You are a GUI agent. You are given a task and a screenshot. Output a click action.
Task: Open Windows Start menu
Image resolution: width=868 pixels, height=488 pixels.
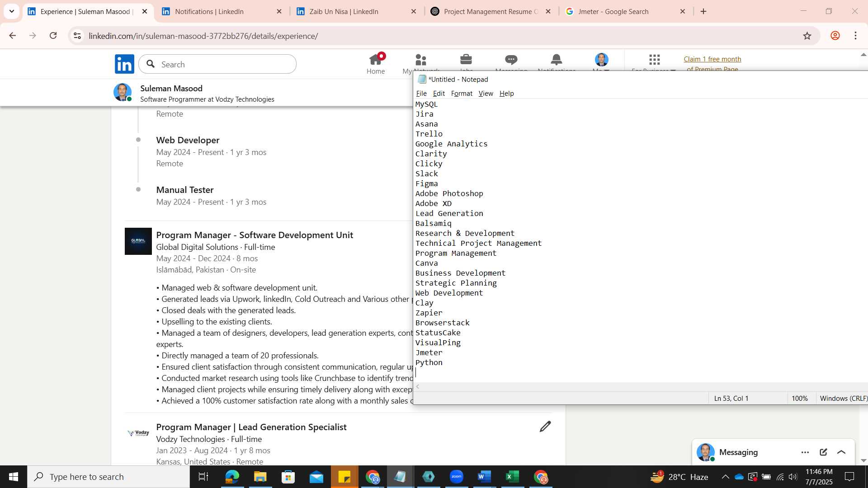(14, 477)
